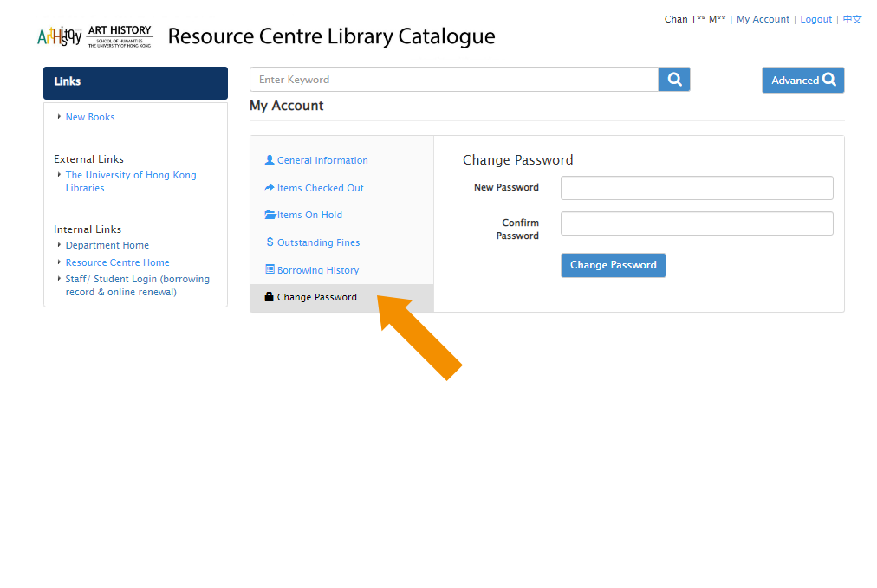Click the paper plane icon for Items Checked Out

[x=270, y=187]
